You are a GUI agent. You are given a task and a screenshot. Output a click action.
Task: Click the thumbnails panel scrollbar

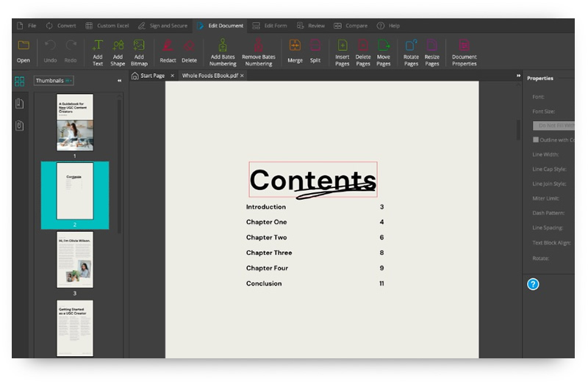[120, 165]
